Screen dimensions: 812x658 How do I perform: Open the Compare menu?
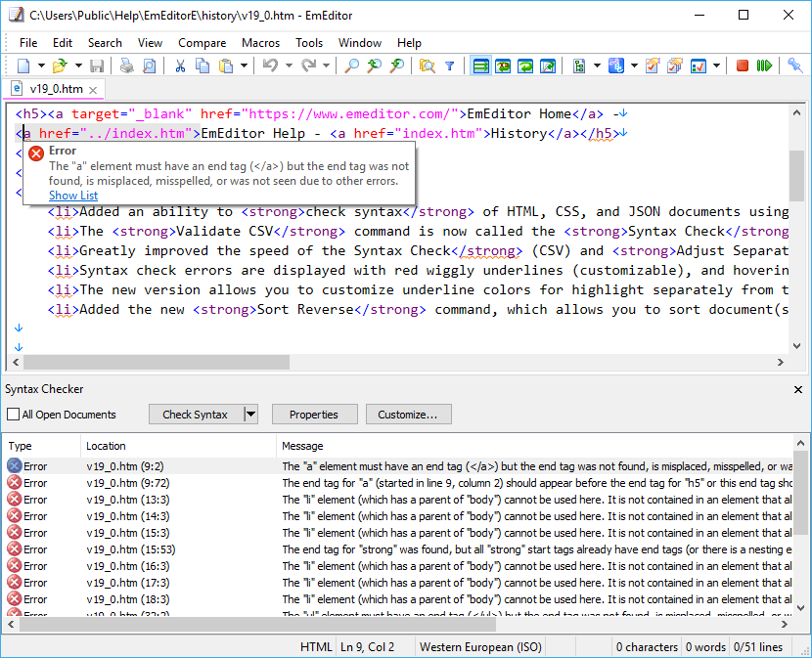pyautogui.click(x=202, y=43)
